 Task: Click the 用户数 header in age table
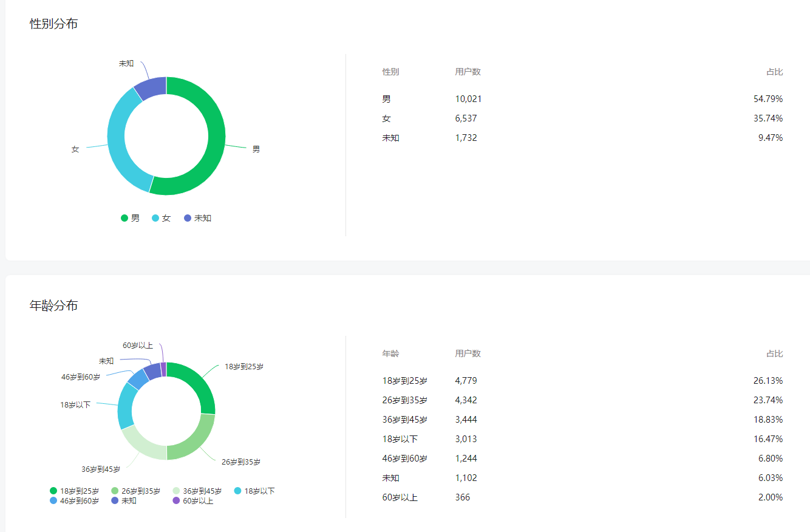click(x=468, y=353)
